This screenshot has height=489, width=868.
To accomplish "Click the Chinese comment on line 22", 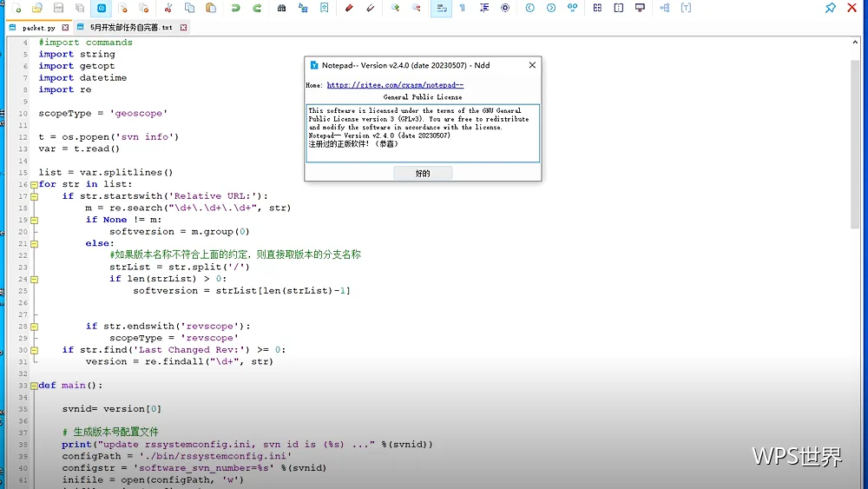I will [235, 254].
